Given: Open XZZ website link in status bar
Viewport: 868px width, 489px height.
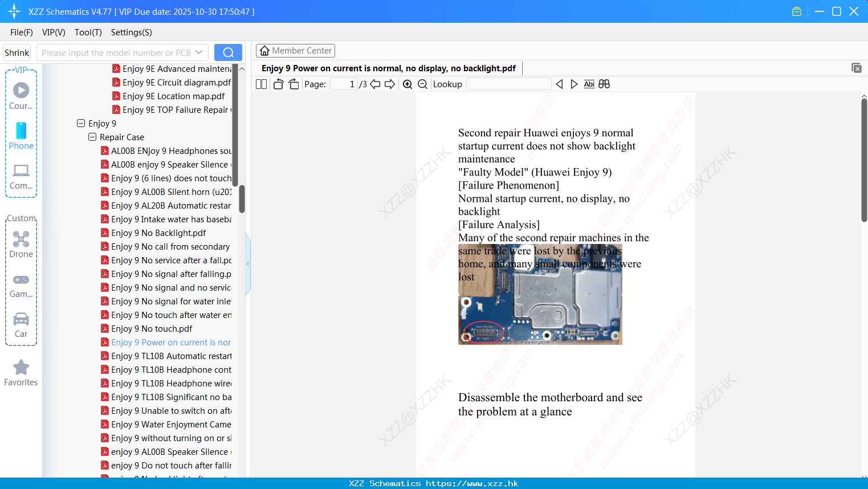Looking at the screenshot, I should (x=472, y=483).
